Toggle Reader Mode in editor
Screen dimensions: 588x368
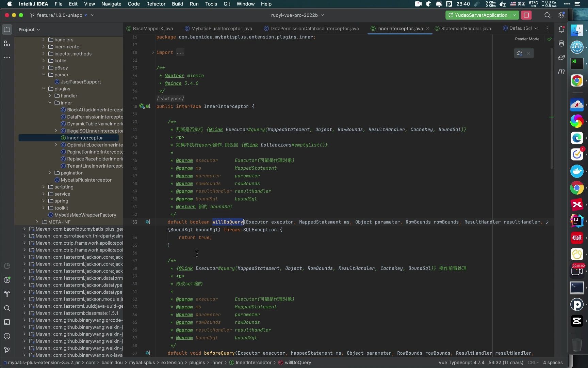527,39
